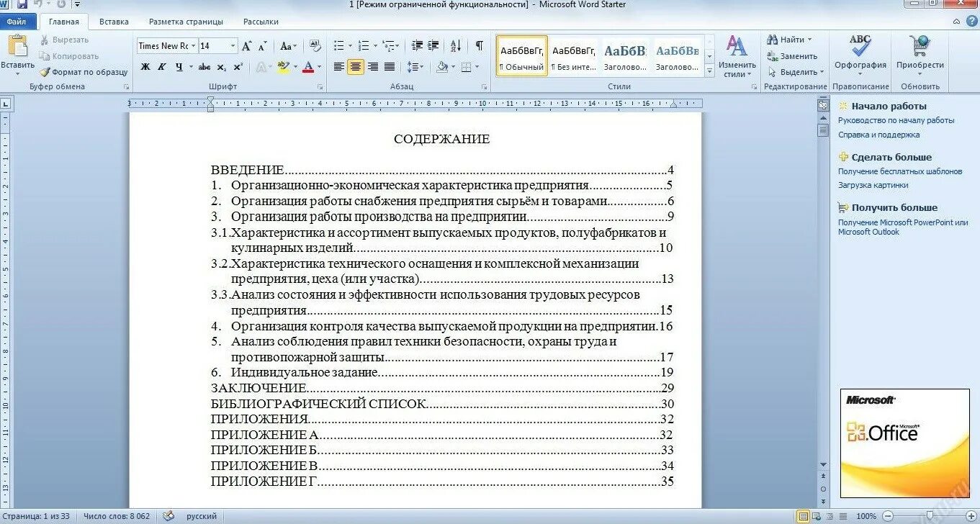Open link Руководство по началу работы
980x524 pixels.
[x=896, y=120]
